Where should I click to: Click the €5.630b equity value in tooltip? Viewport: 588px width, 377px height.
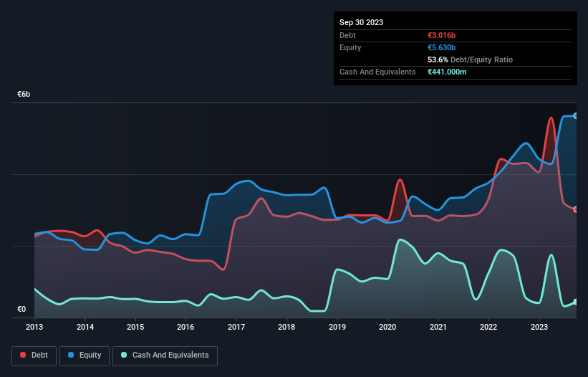pos(441,47)
